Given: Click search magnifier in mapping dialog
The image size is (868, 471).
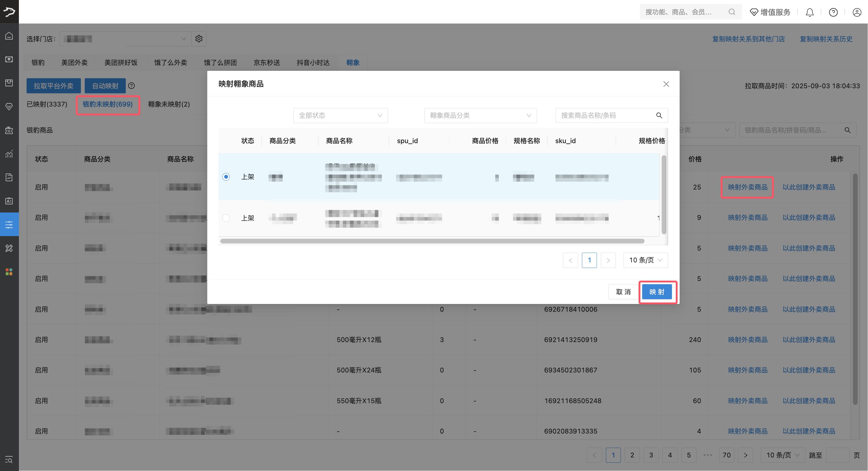Looking at the screenshot, I should click(659, 116).
